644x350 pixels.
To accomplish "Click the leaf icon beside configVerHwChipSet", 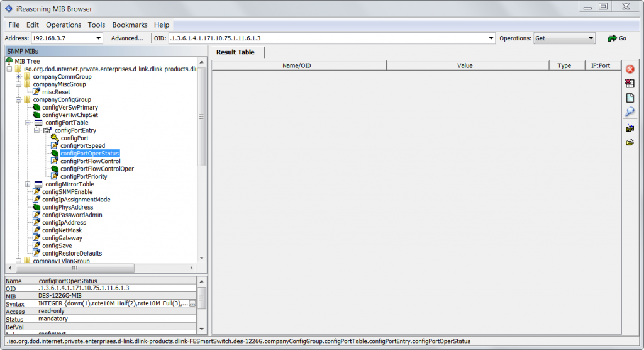I will 36,115.
